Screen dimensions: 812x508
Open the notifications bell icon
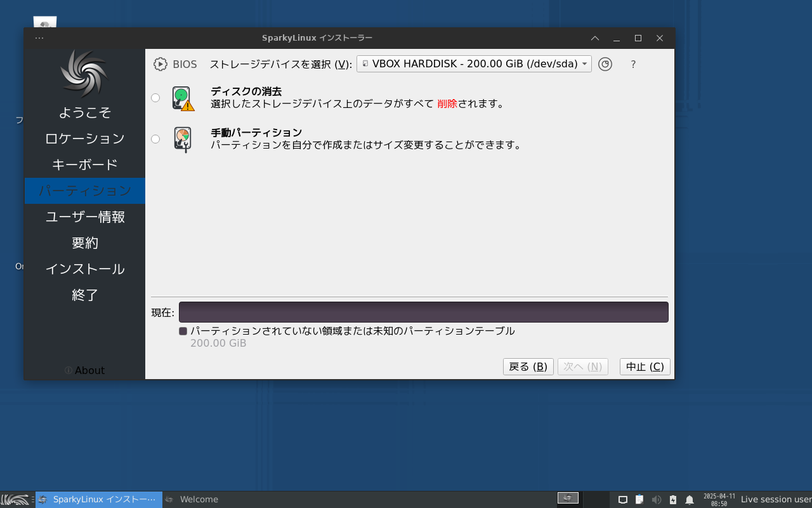(690, 500)
